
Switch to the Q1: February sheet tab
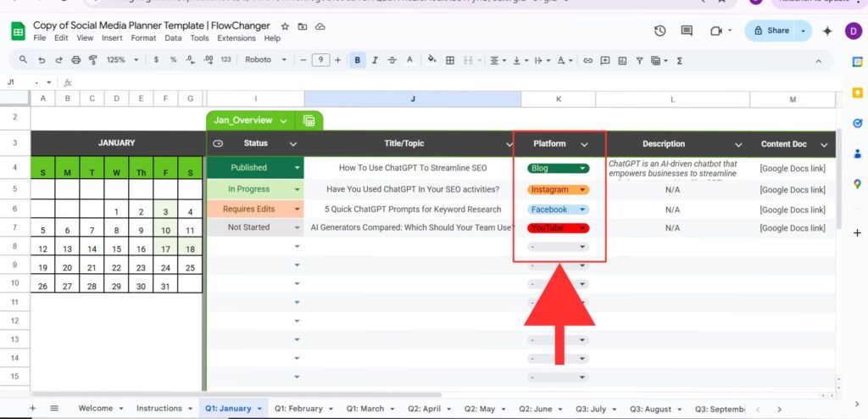click(303, 409)
